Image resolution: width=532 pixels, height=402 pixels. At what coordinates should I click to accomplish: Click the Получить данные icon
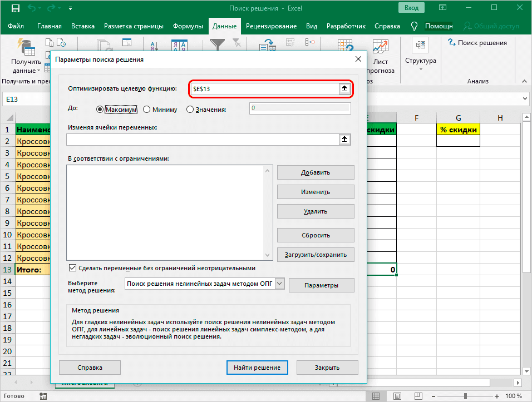[x=26, y=47]
